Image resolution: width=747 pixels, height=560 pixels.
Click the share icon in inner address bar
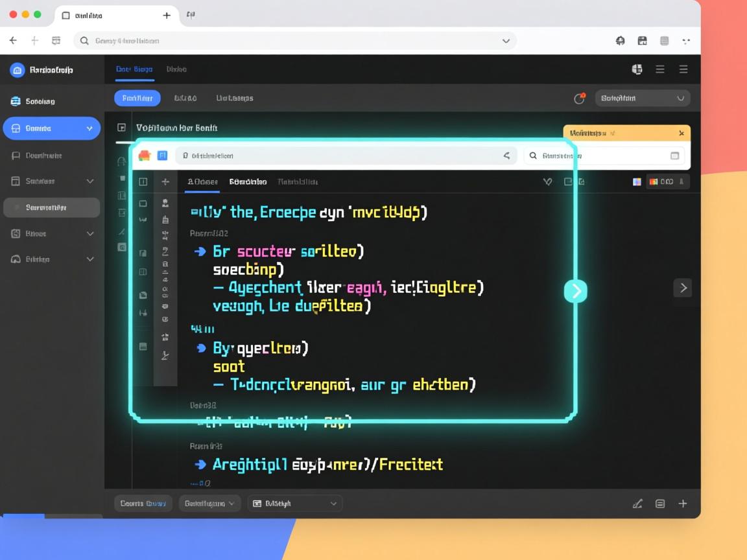coord(506,156)
